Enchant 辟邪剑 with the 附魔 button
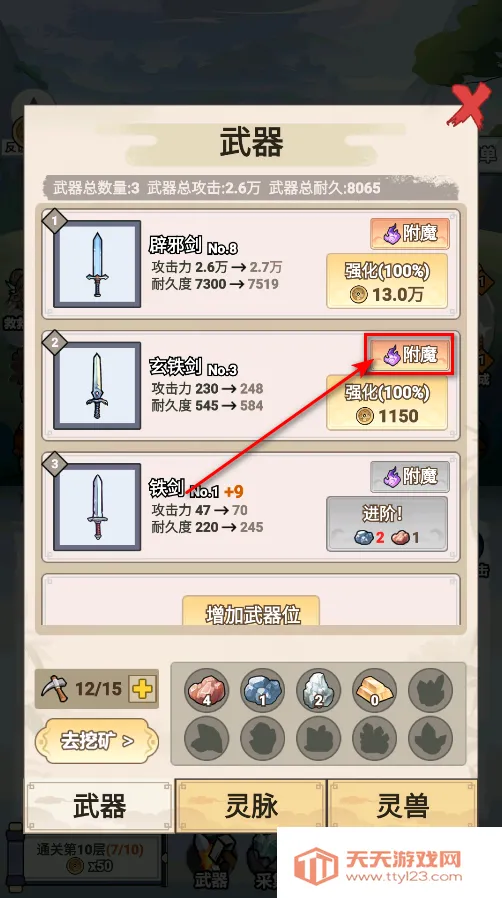Screen dimensions: 502x898 click(409, 234)
